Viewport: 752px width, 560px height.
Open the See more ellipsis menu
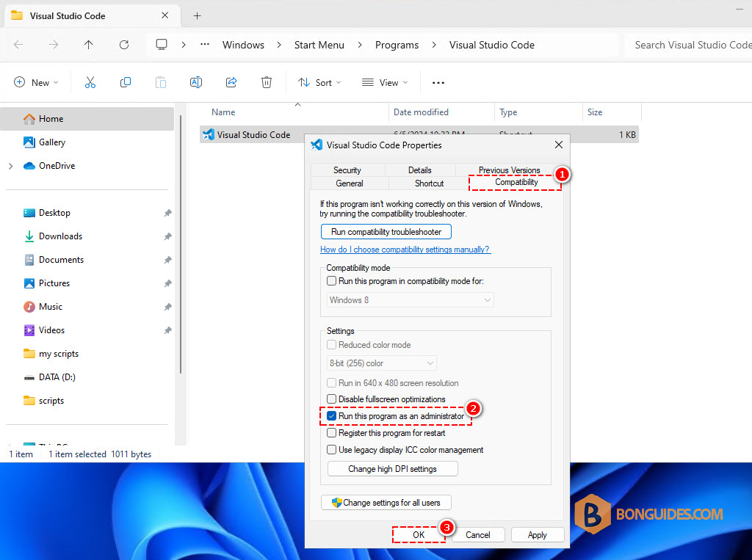pos(438,82)
